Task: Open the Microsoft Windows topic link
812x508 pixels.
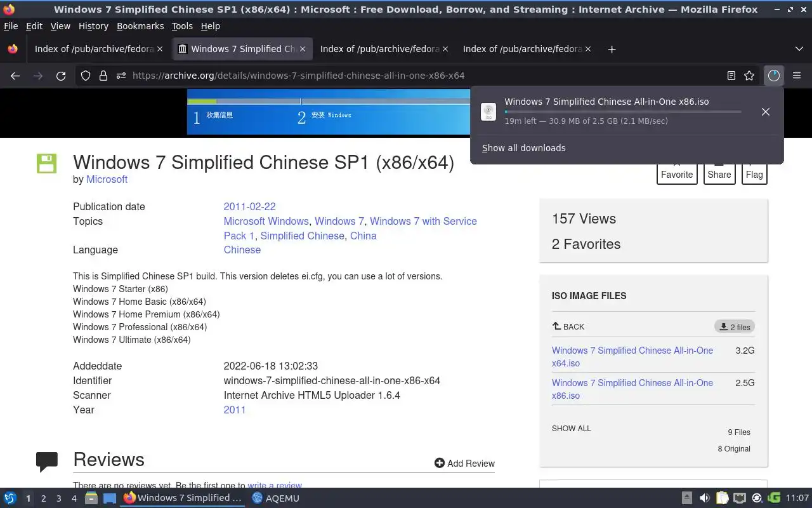Action: [x=266, y=221]
